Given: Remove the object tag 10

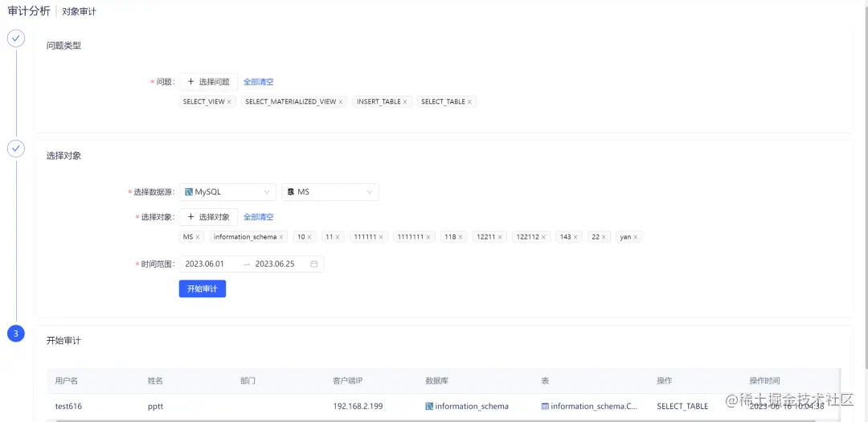Looking at the screenshot, I should click(x=309, y=237).
